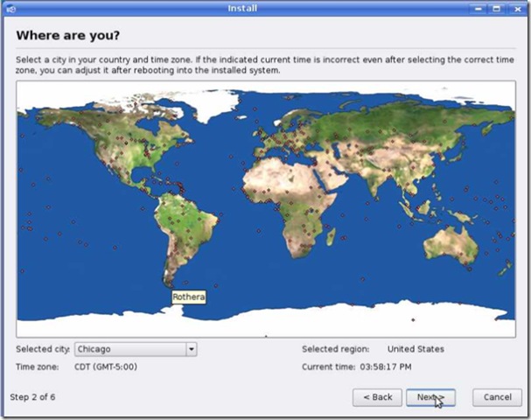The image size is (531, 420).
Task: Click the Antarctica strip at map bottom
Action: (262, 325)
